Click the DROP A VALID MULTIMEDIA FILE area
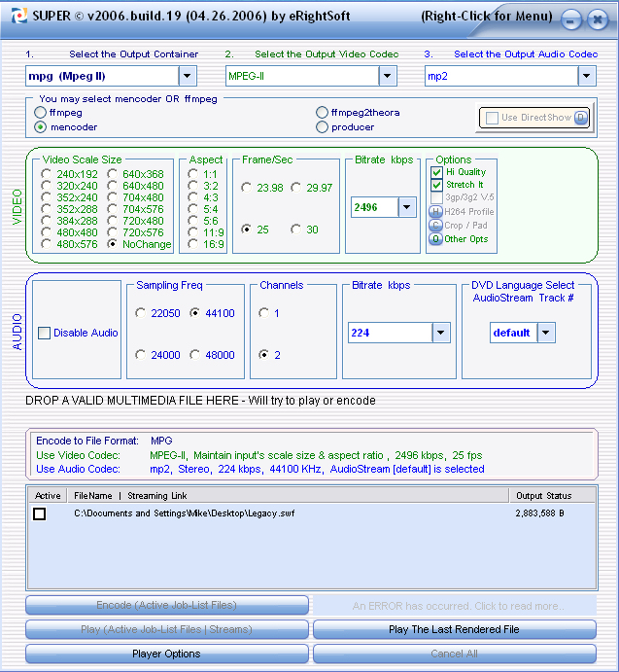Screen dimensions: 619x672 pyautogui.click(x=200, y=401)
